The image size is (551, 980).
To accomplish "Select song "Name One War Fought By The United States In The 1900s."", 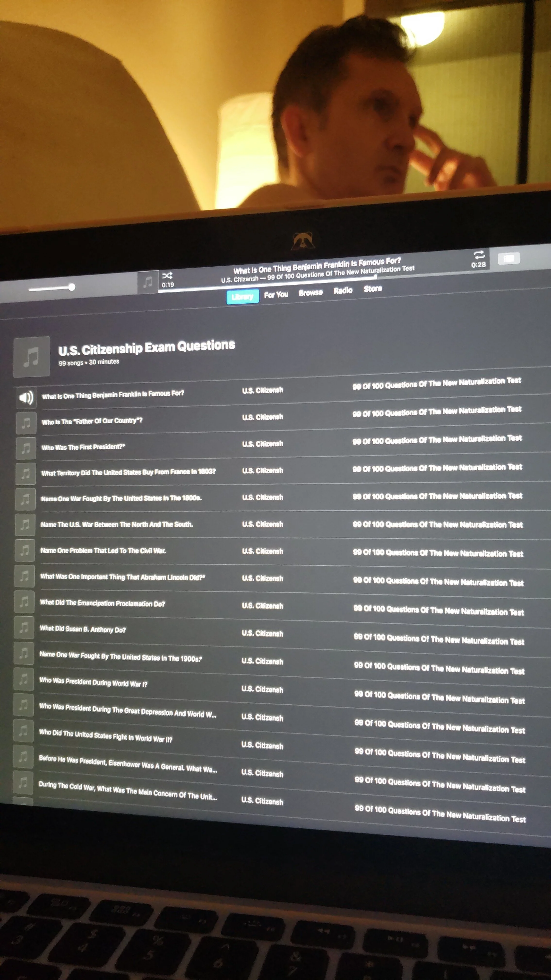I will coord(121,657).
